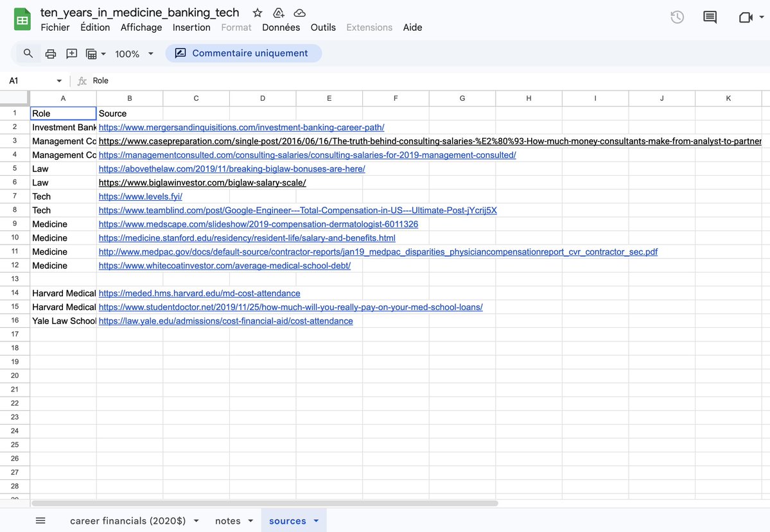Click the Commentaire uniquement button

(x=243, y=53)
